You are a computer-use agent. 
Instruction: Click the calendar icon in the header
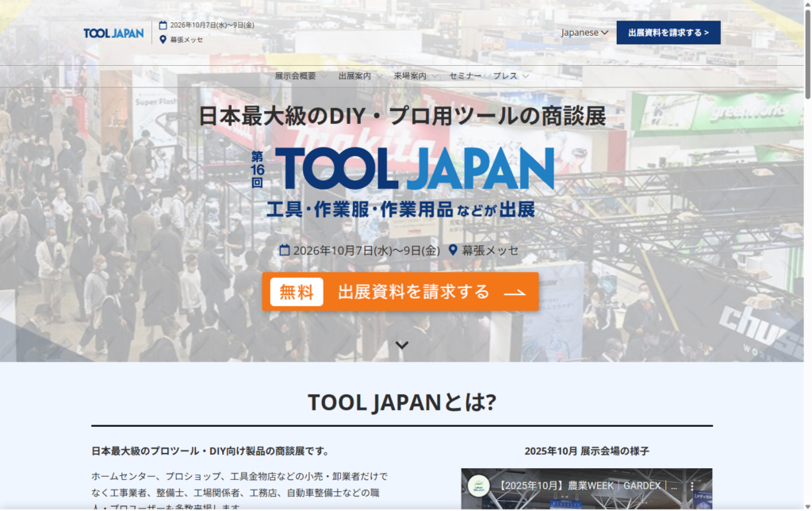coord(163,25)
